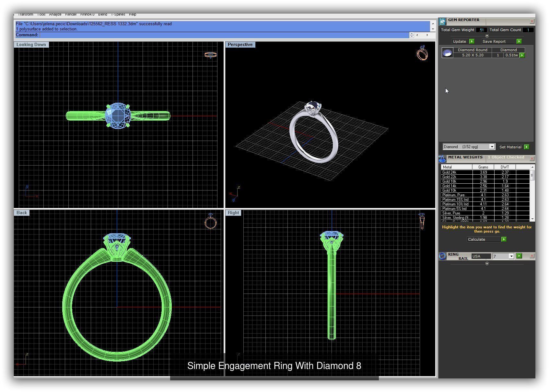Click the Metal Weights scrollbar thumb
Image resolution: width=549 pixels, height=392 pixels.
[532, 175]
